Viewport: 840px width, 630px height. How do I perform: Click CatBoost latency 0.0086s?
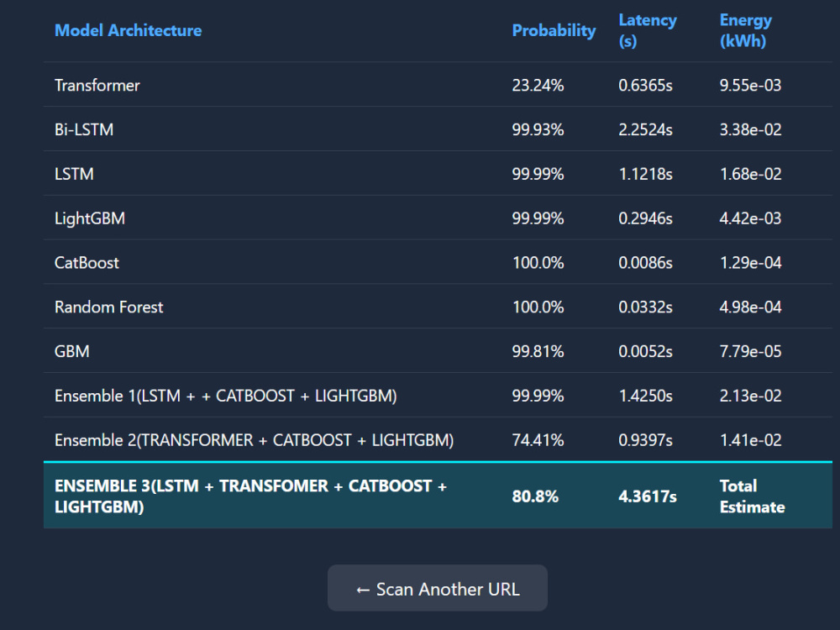(645, 263)
